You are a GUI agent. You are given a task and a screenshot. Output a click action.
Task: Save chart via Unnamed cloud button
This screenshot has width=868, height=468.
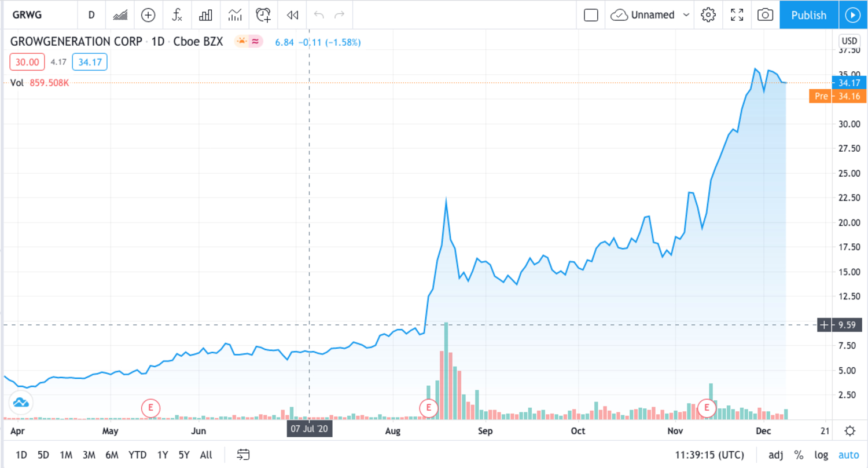[x=643, y=15]
